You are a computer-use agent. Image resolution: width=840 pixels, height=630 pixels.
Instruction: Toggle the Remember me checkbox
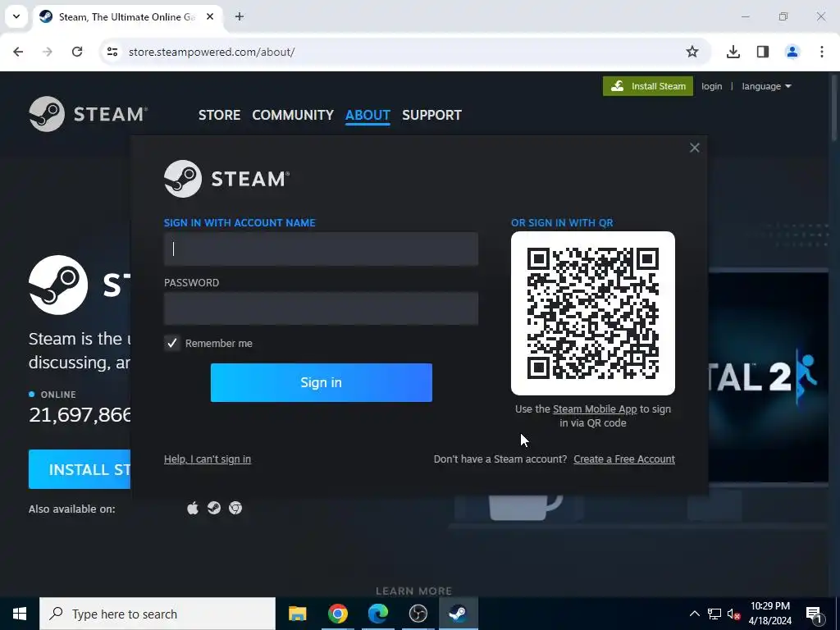[172, 343]
